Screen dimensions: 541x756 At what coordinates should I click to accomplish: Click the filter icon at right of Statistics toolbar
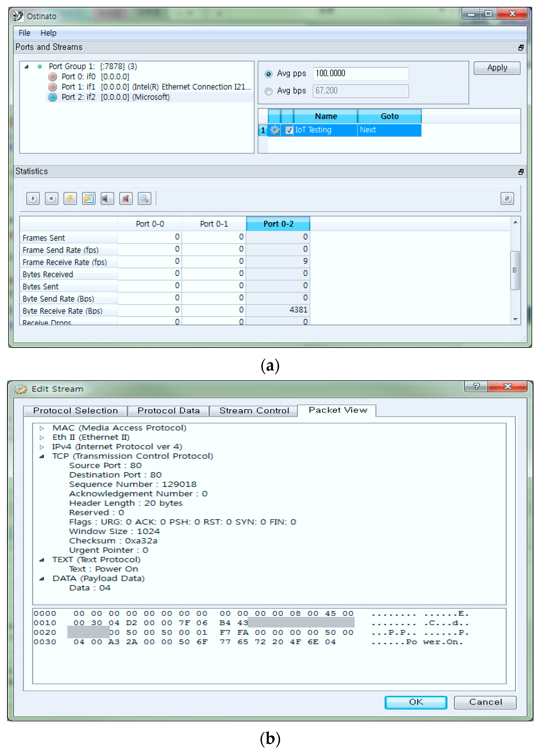pos(507,198)
